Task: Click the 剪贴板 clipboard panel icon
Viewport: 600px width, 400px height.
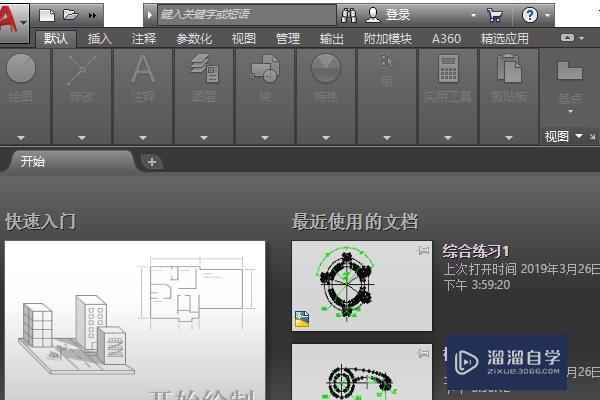Action: [x=509, y=68]
